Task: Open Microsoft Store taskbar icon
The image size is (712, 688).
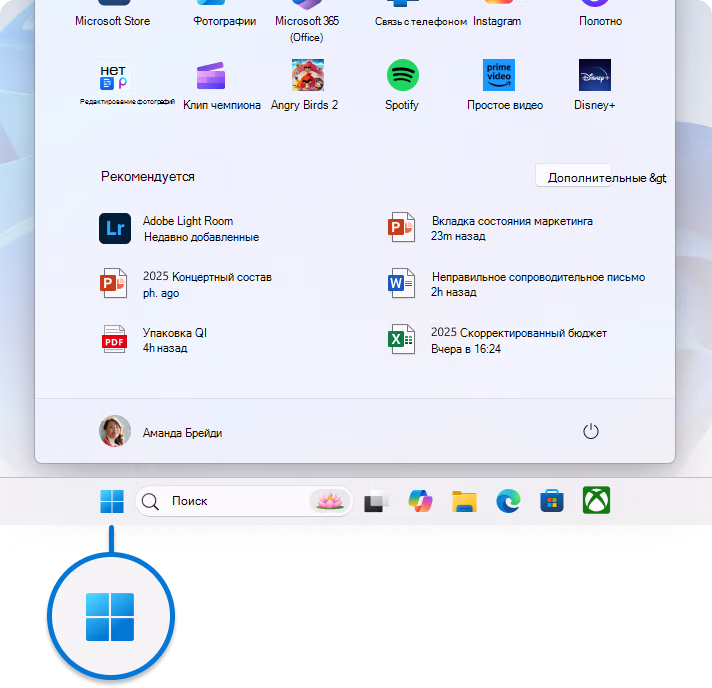Action: 552,501
